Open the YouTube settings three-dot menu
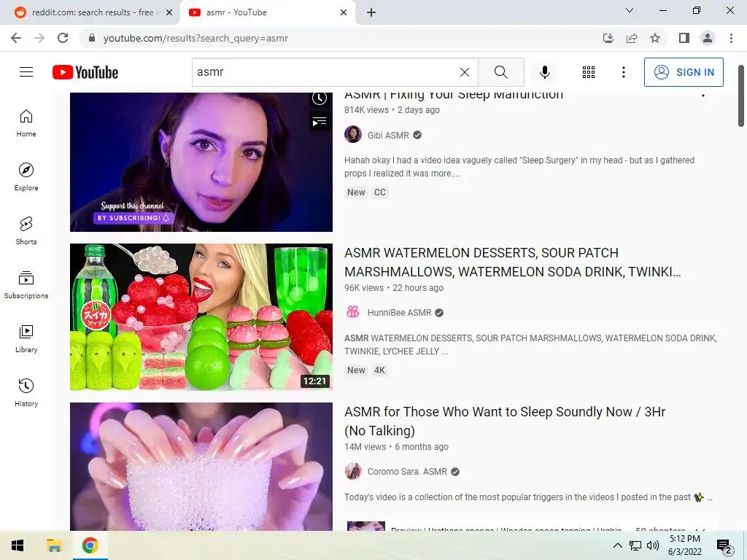 [x=623, y=72]
